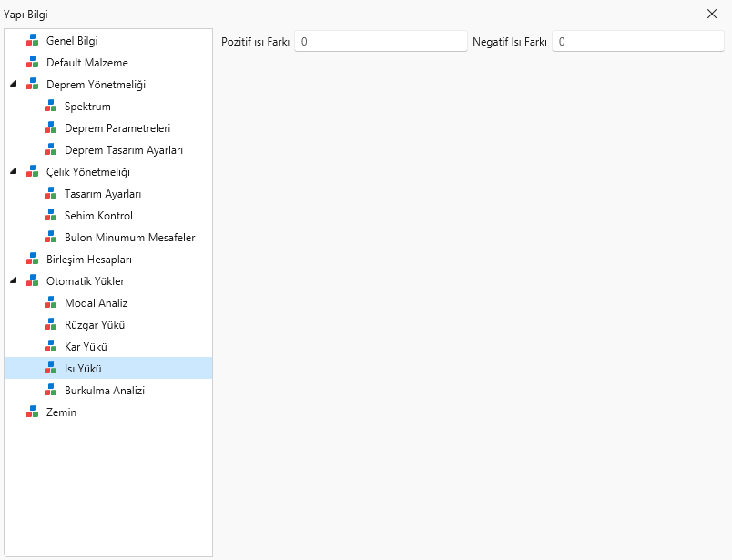Open Deprem Parametreleri settings
Viewport: 732px width, 560px height.
pos(117,128)
